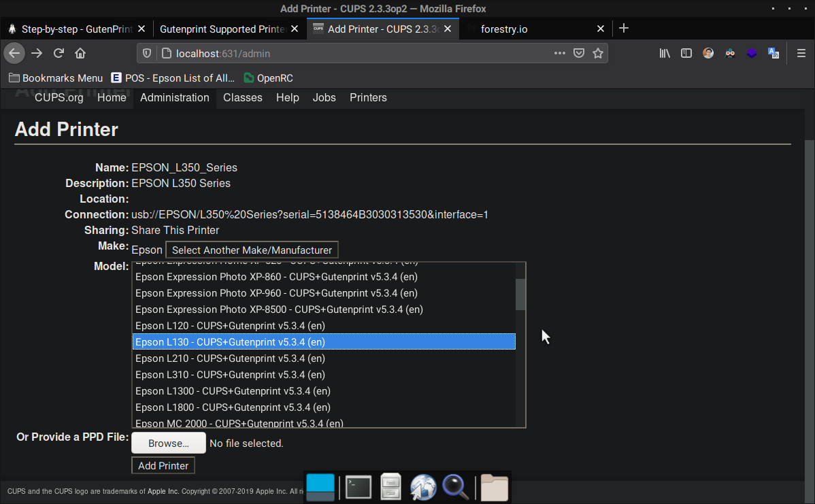The image size is (815, 504).
Task: Select Epson L120 model
Action: [324, 326]
